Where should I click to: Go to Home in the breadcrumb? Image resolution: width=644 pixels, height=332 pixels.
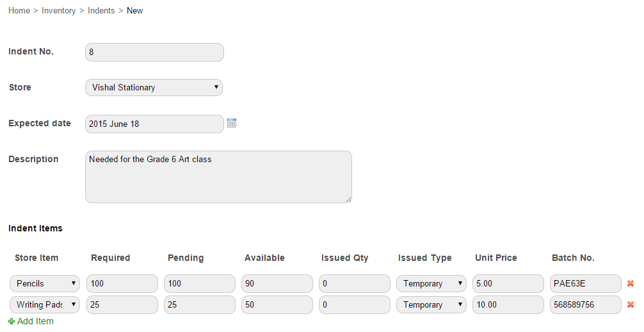coord(19,11)
